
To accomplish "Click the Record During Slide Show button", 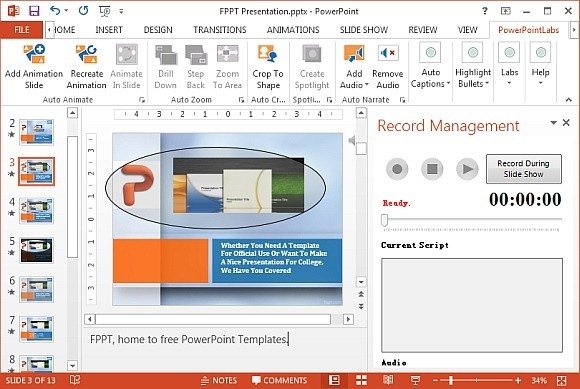I will point(523,169).
